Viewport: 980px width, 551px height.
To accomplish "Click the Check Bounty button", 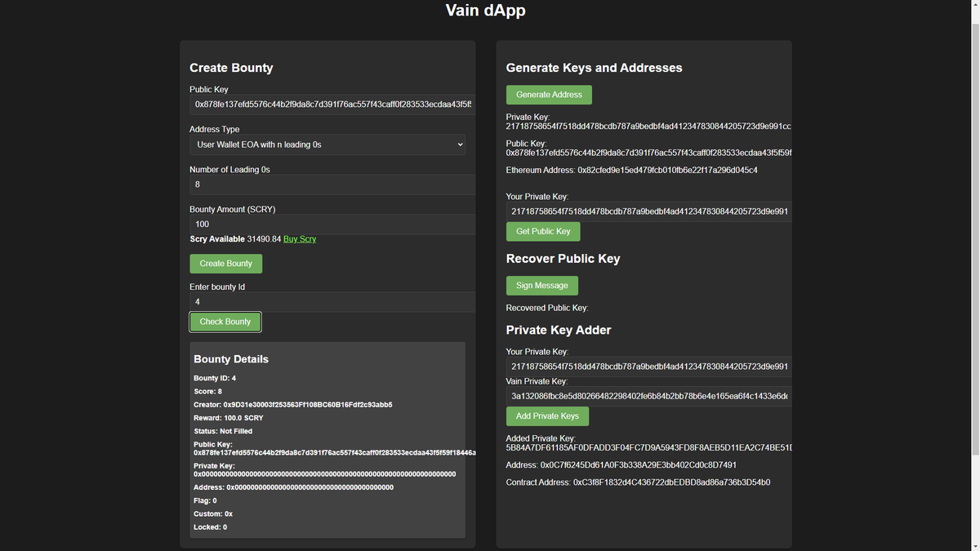I will click(x=225, y=322).
